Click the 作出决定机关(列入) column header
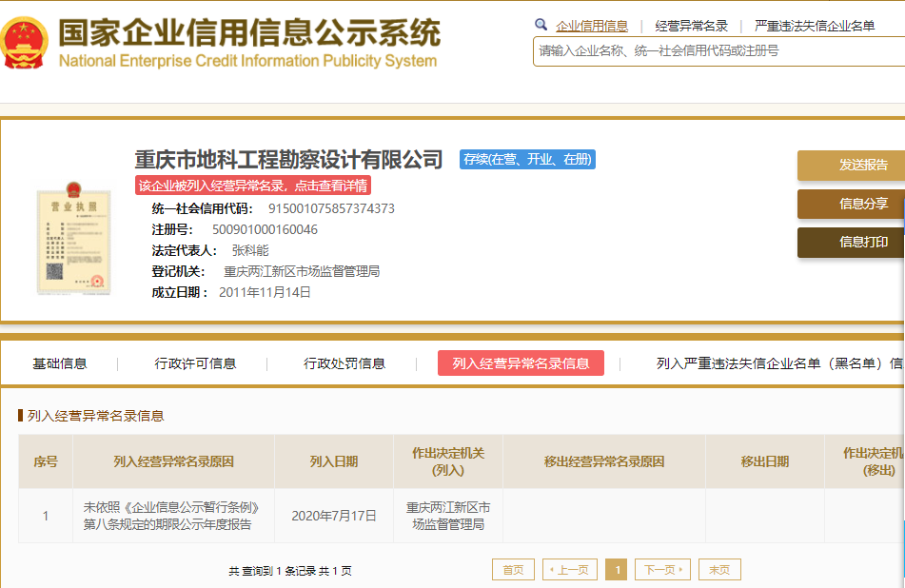 click(448, 461)
